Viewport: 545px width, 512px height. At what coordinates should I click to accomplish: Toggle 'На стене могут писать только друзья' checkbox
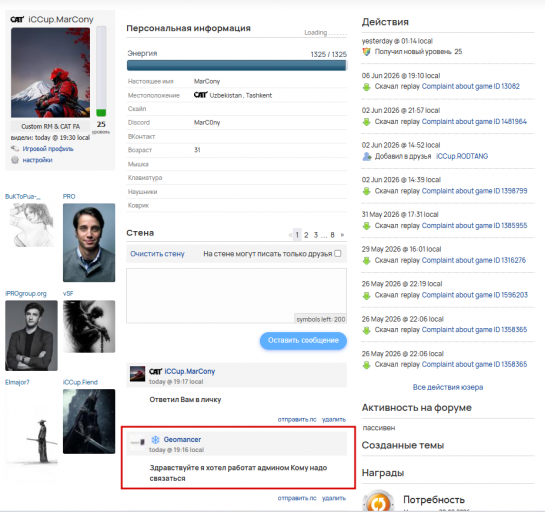coord(337,254)
